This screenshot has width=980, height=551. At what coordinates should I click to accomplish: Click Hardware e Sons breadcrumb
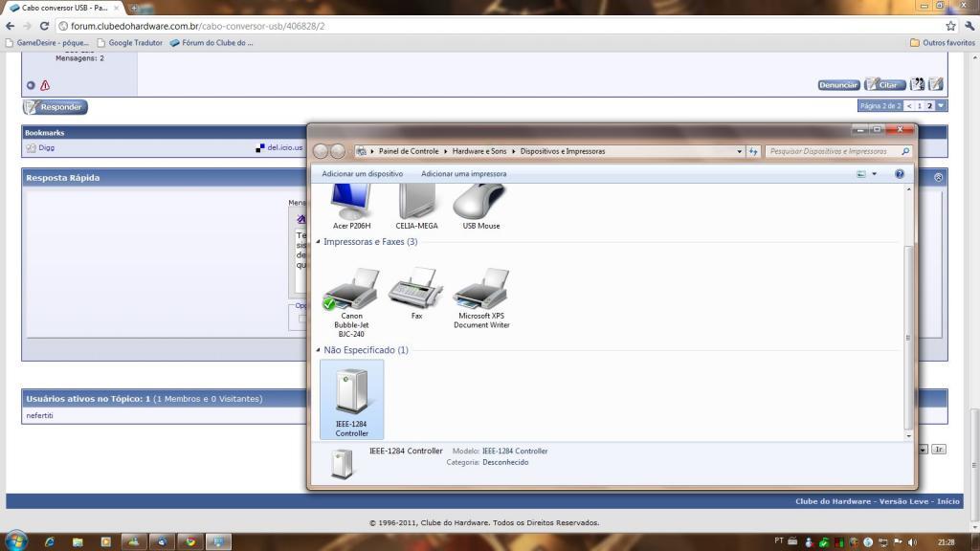(479, 151)
